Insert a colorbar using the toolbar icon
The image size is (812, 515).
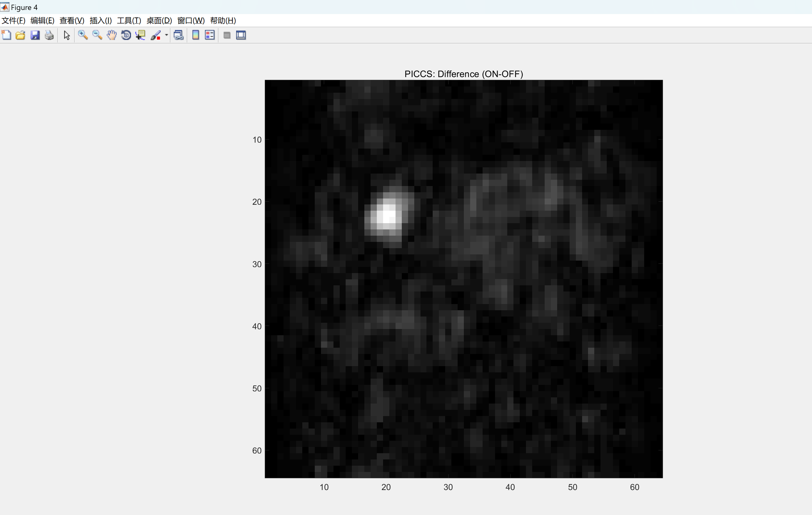click(196, 35)
